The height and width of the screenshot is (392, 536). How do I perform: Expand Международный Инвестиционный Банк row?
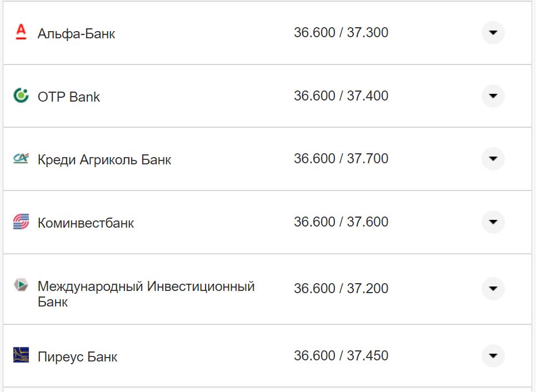click(493, 288)
